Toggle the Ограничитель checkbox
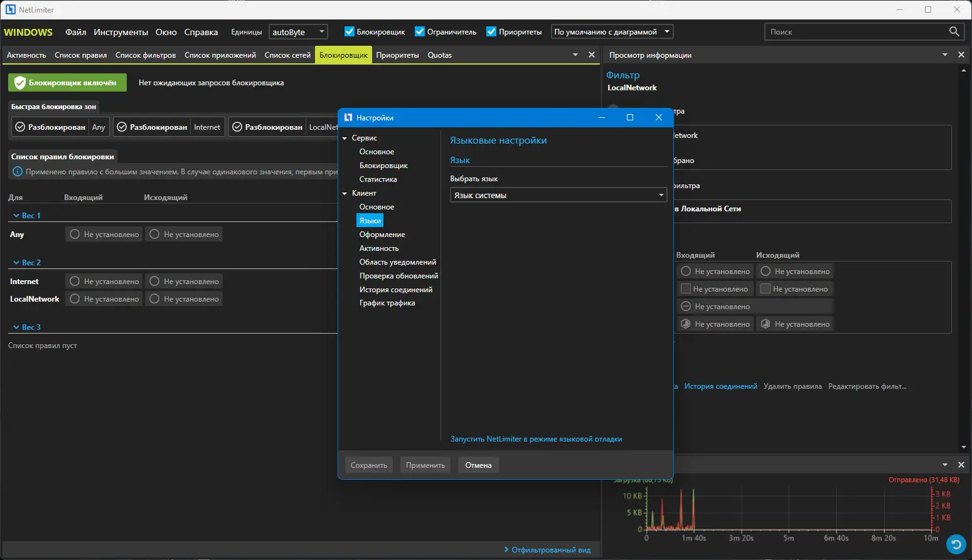972x560 pixels. point(420,32)
